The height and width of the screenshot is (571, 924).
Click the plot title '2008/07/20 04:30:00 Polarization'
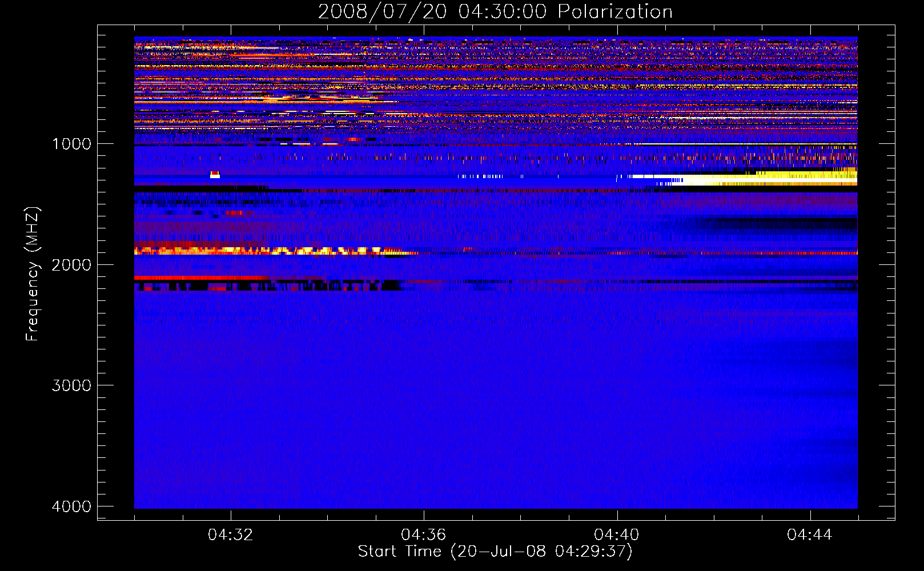[495, 11]
